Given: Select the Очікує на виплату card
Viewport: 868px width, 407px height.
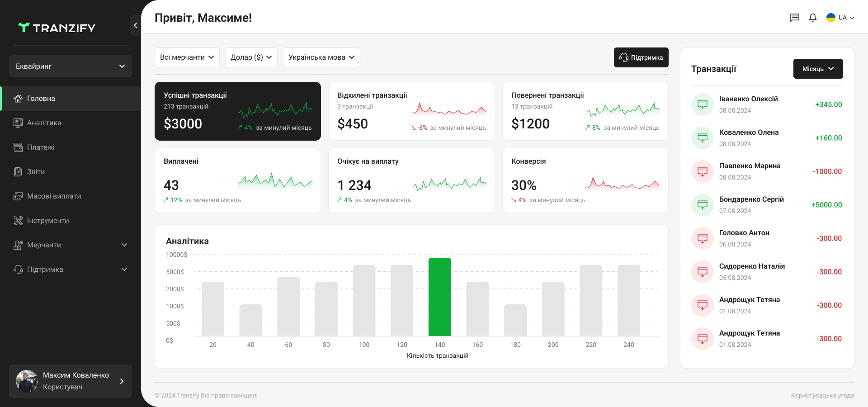Looking at the screenshot, I should pyautogui.click(x=411, y=180).
